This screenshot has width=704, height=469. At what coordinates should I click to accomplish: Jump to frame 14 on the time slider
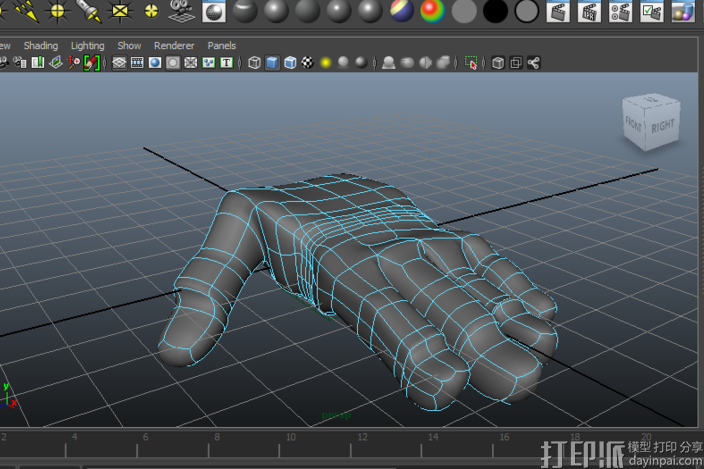[433, 437]
